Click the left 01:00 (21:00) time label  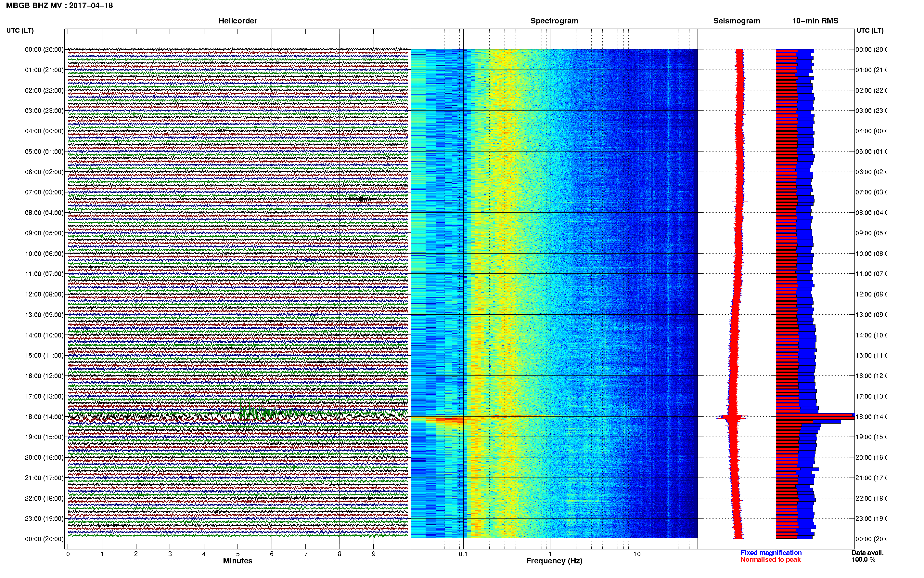point(44,70)
